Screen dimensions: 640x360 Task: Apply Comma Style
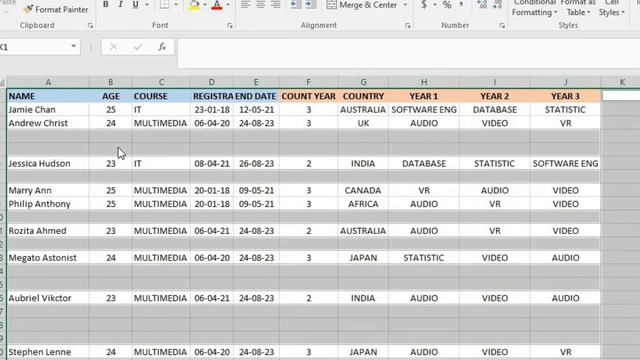tap(461, 5)
